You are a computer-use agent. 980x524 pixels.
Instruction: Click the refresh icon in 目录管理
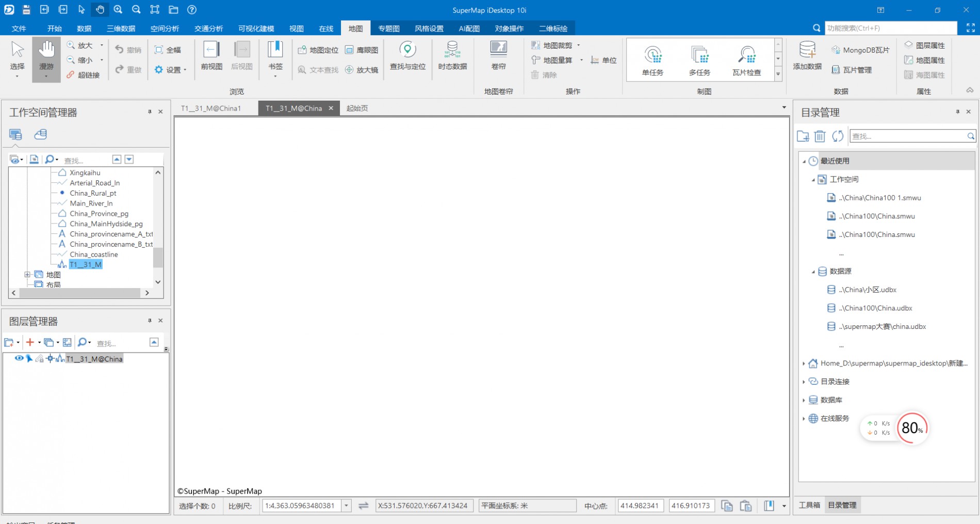(837, 136)
